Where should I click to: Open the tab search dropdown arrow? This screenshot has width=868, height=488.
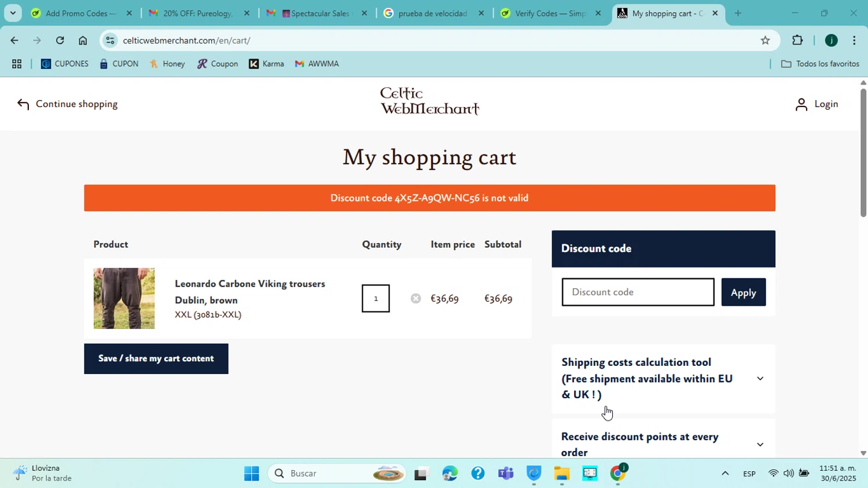point(13,13)
